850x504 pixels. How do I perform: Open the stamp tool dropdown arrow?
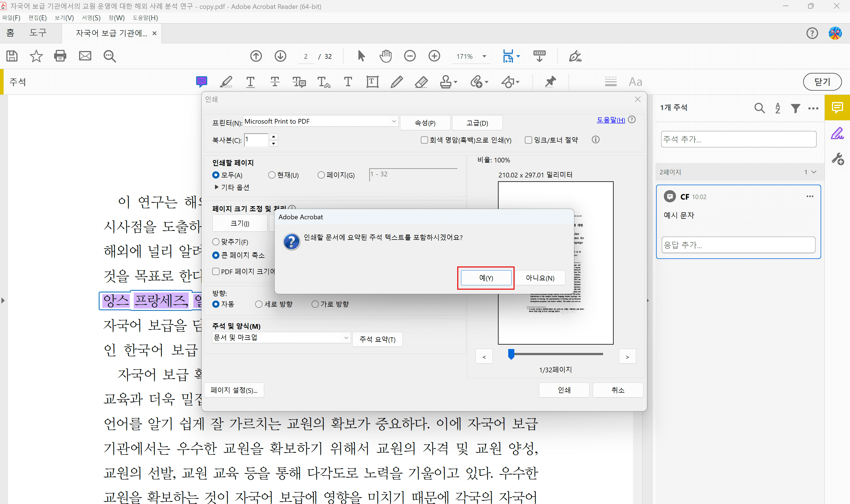456,82
